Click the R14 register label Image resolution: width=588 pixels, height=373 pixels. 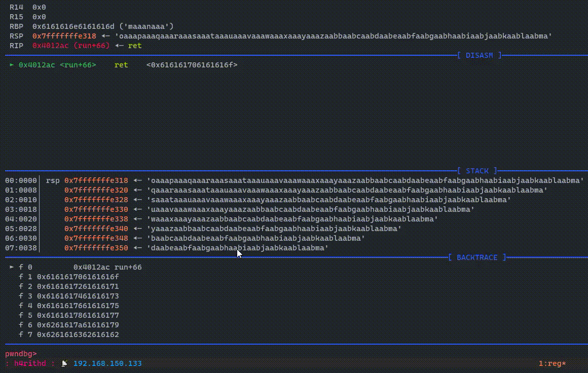(x=16, y=7)
